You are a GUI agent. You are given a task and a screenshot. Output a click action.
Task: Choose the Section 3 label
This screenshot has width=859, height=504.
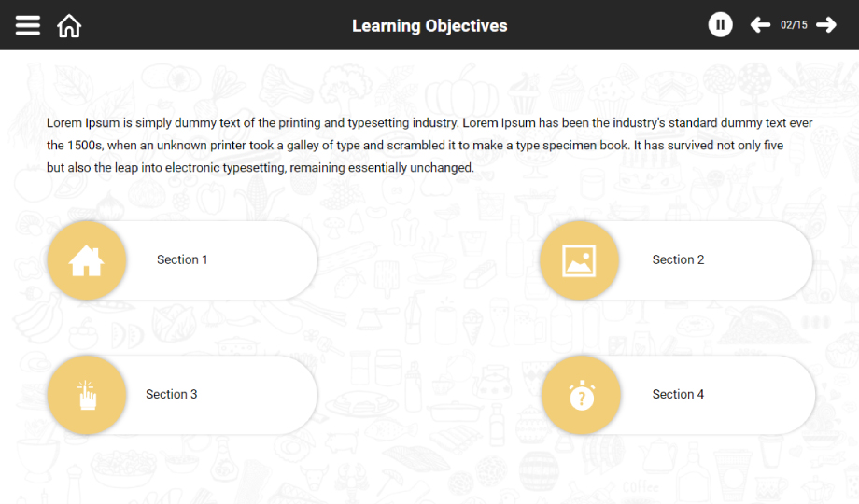click(x=172, y=394)
